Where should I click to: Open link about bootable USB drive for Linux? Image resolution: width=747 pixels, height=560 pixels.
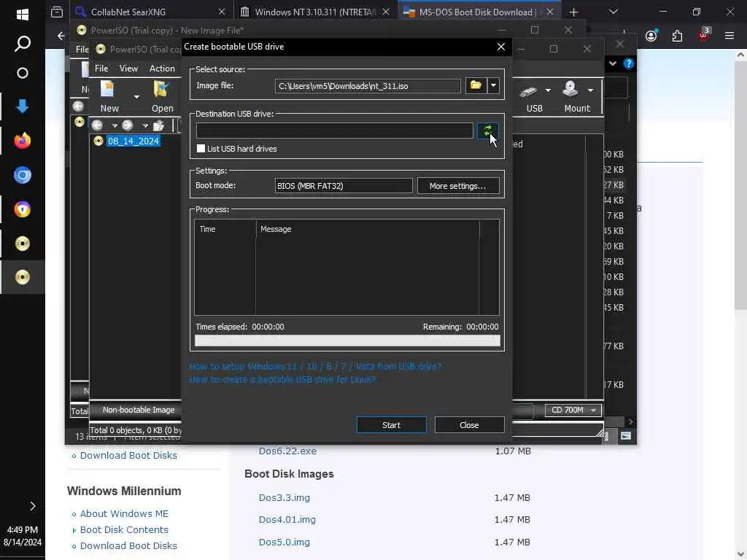click(282, 379)
